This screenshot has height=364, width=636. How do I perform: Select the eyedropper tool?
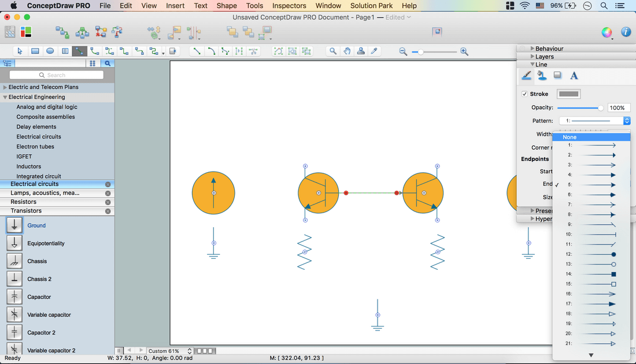pos(374,51)
